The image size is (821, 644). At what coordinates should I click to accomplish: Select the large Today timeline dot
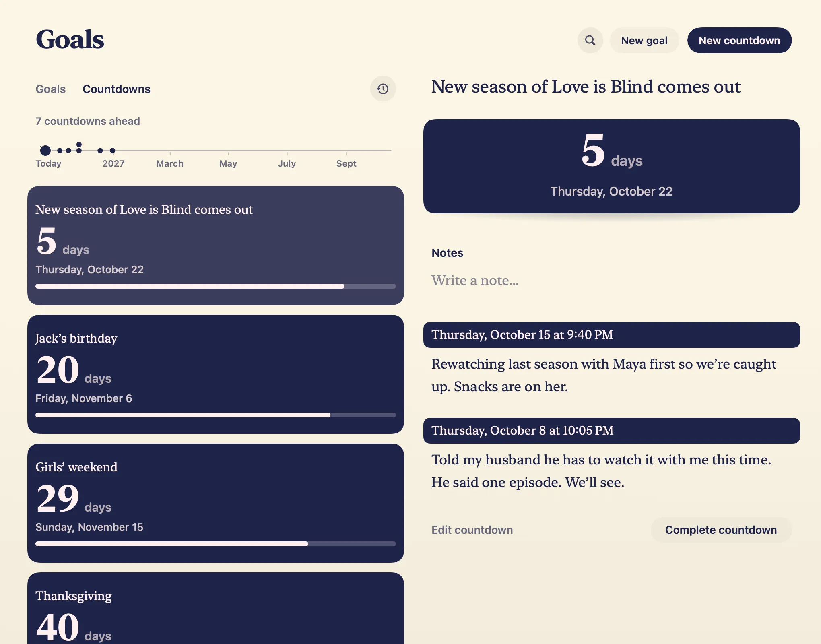(45, 151)
